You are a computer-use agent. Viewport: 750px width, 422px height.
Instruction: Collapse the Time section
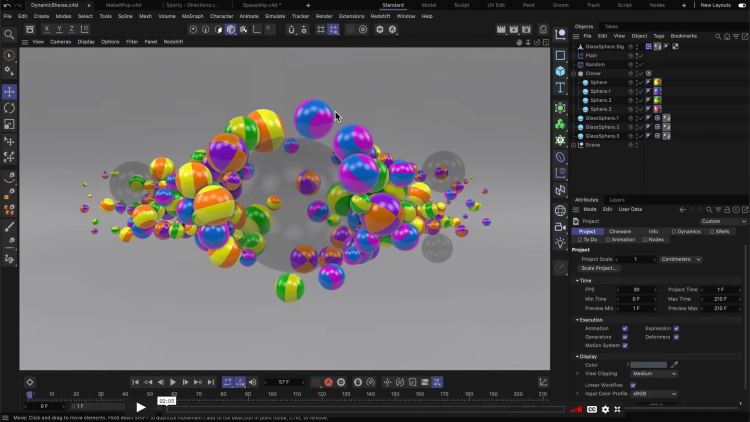577,281
